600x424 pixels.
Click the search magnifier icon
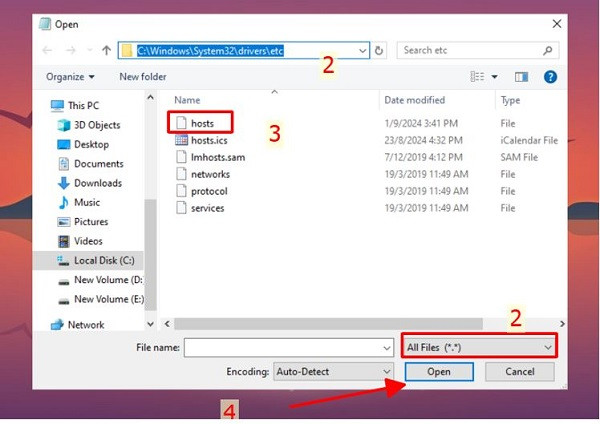coord(548,50)
